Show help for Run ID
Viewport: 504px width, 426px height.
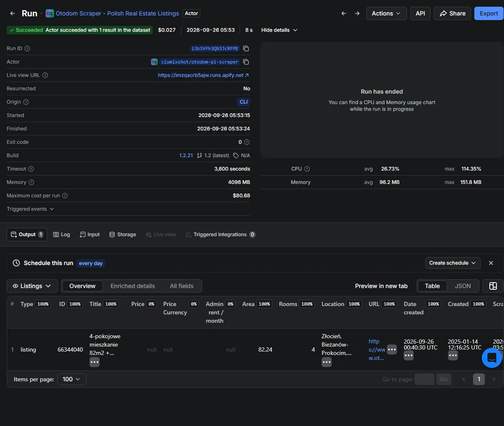point(27,48)
